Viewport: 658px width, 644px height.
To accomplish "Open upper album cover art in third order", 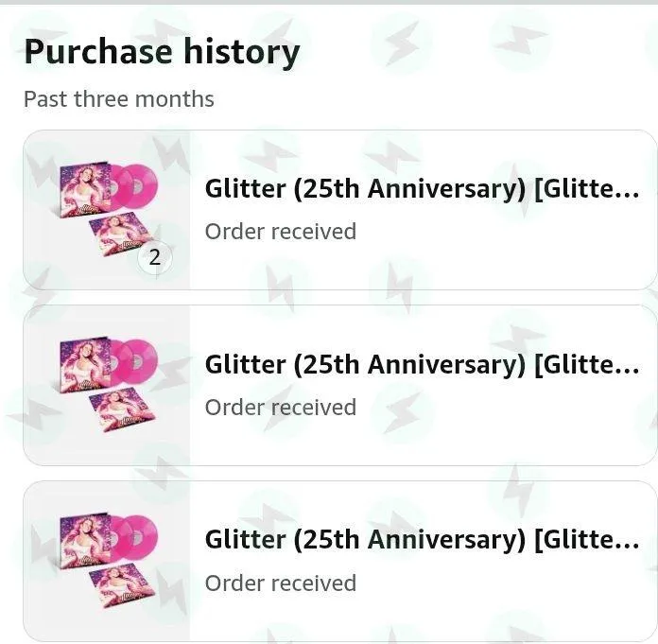I will pos(85,541).
